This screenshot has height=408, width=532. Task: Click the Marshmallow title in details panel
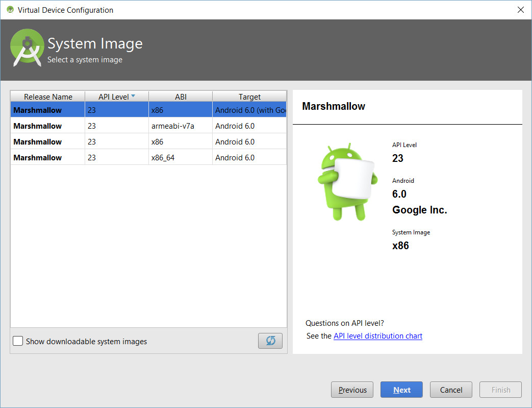coord(334,106)
